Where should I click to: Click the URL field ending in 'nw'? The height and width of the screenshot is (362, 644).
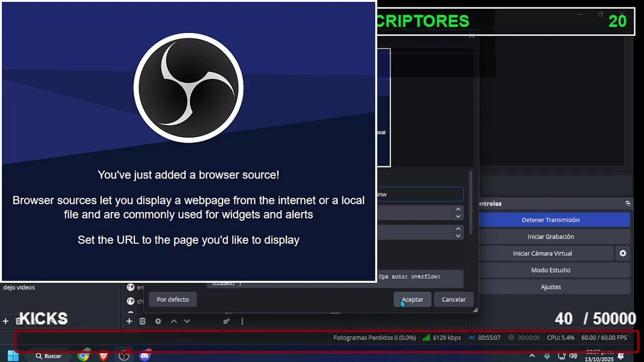coord(420,195)
